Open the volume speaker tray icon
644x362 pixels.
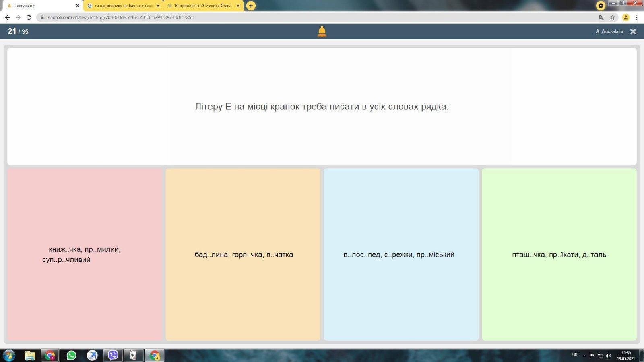click(x=609, y=356)
